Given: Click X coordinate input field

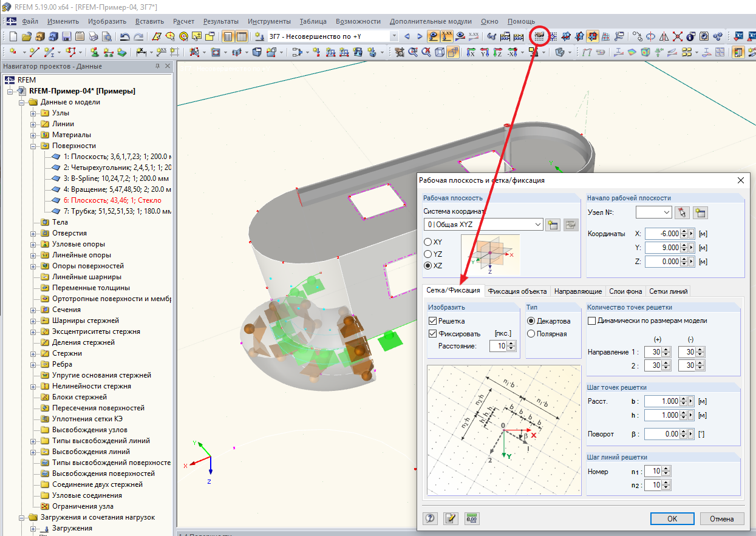Looking at the screenshot, I should point(662,233).
